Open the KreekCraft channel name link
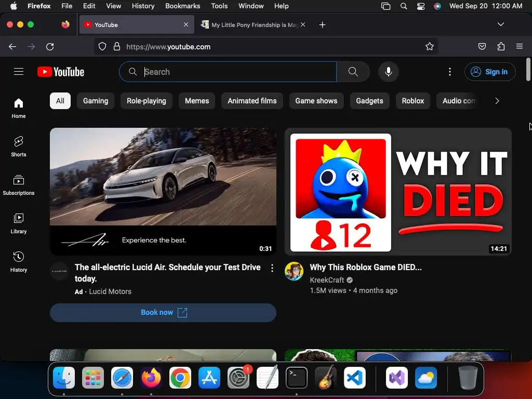The height and width of the screenshot is (399, 532). click(x=327, y=280)
